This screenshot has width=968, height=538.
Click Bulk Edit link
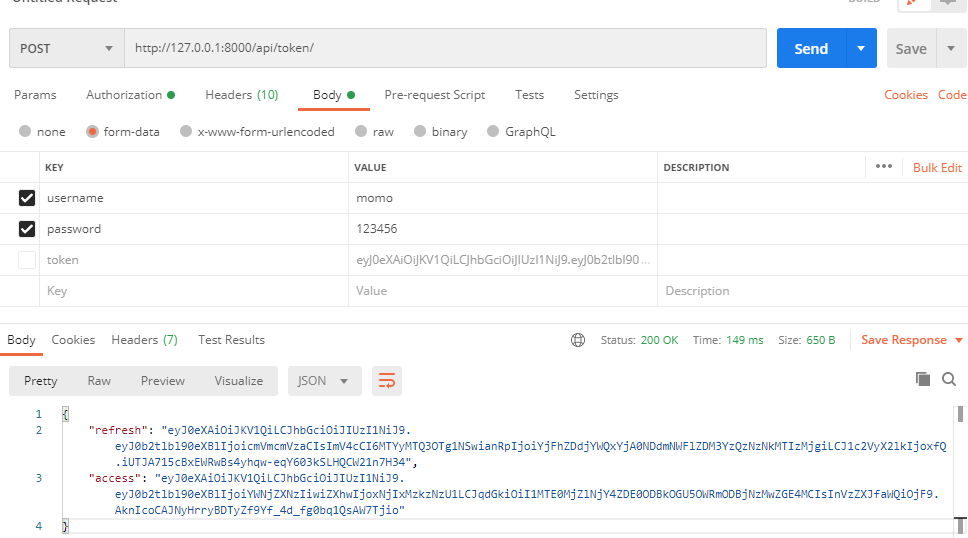click(x=937, y=168)
